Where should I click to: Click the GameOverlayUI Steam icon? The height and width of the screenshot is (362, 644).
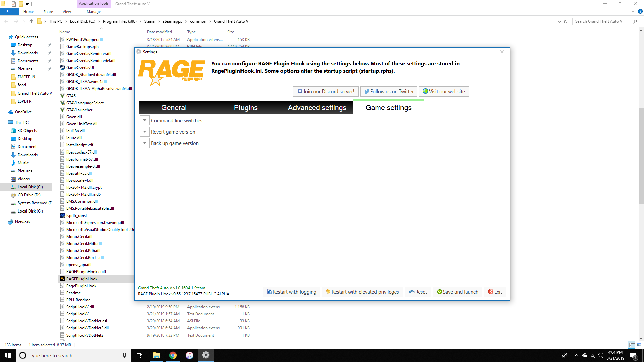62,67
